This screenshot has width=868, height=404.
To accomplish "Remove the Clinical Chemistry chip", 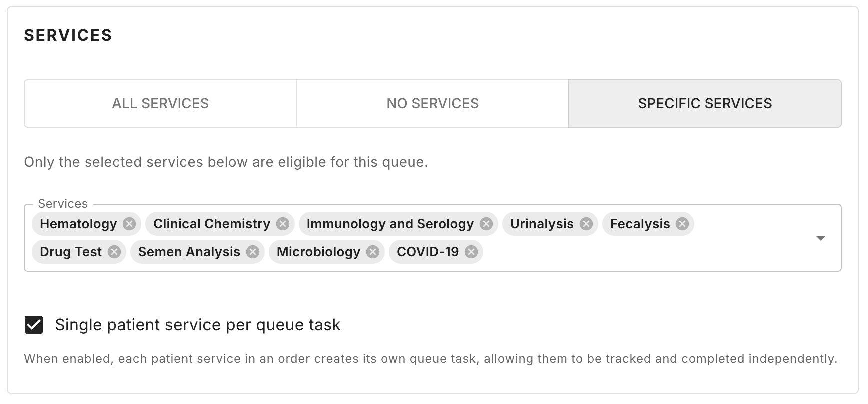I will [283, 224].
